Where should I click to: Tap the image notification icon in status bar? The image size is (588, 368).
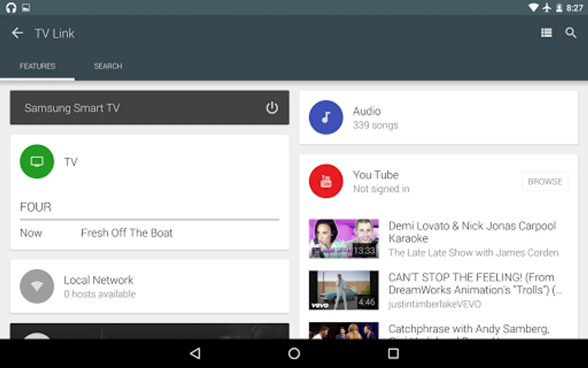26,8
